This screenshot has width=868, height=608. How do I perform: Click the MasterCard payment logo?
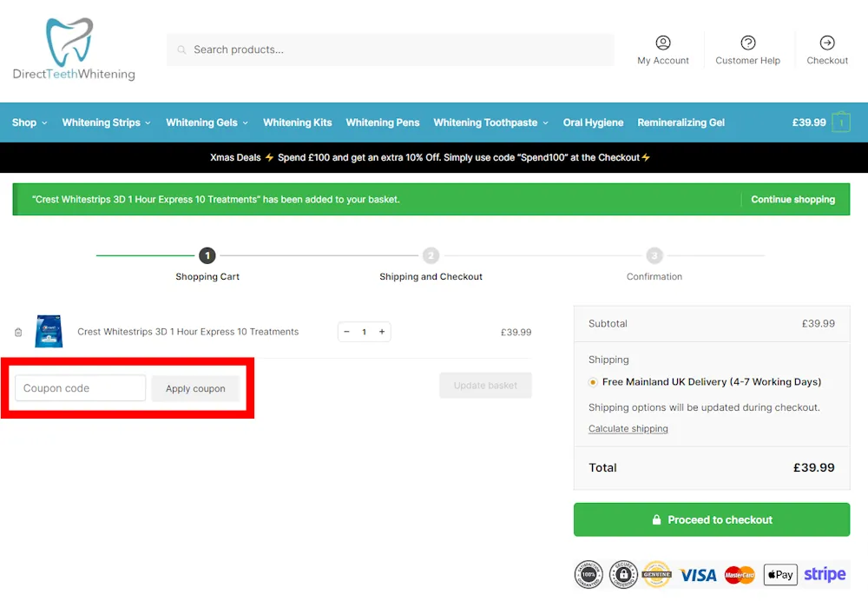click(x=740, y=575)
